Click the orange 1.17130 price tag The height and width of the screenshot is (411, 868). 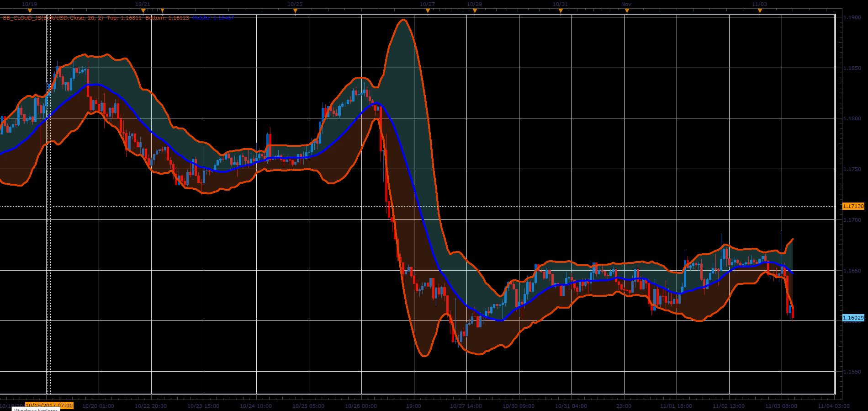[853, 206]
